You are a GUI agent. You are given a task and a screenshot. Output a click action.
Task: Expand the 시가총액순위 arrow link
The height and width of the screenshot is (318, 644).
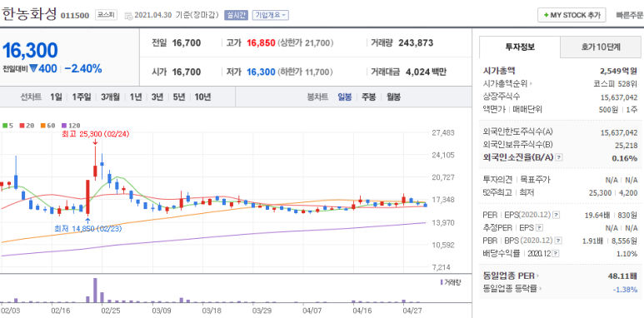(x=531, y=84)
